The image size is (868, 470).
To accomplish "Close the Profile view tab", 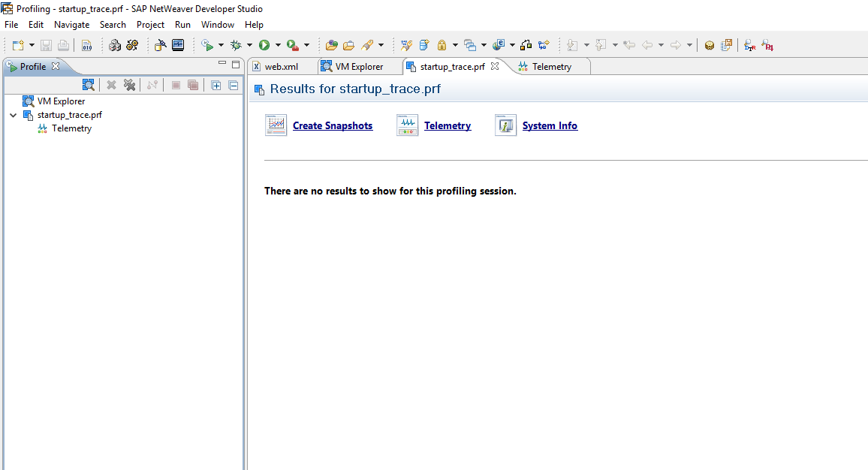I will [56, 66].
